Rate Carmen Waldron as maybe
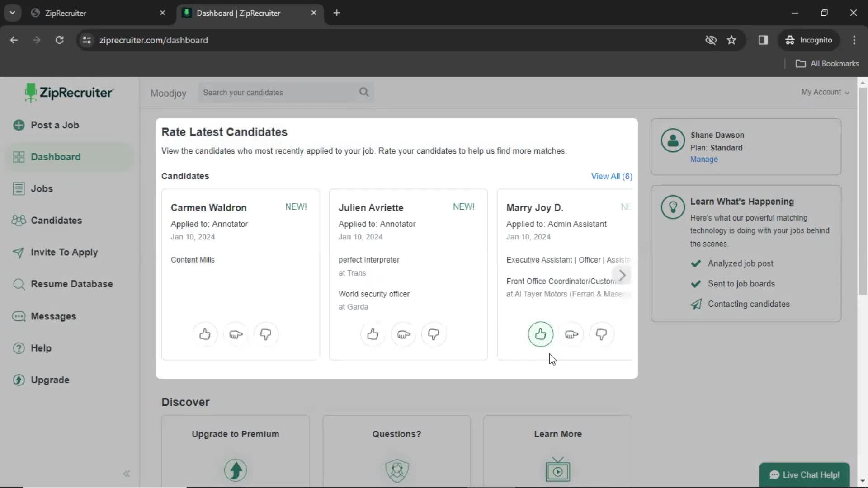Image resolution: width=868 pixels, height=488 pixels. point(236,334)
